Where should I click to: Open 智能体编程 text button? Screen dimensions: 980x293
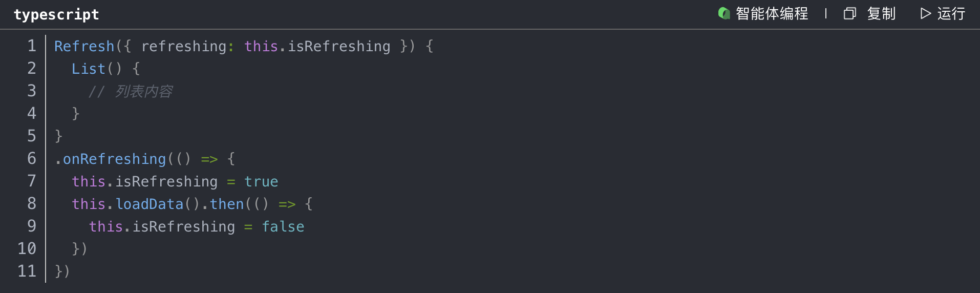point(772,13)
